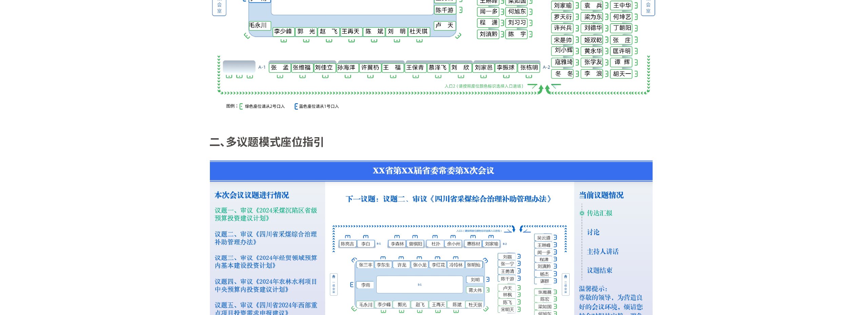Select agenda item 议题一 in the left list
The height and width of the screenshot is (315, 868).
(265, 214)
